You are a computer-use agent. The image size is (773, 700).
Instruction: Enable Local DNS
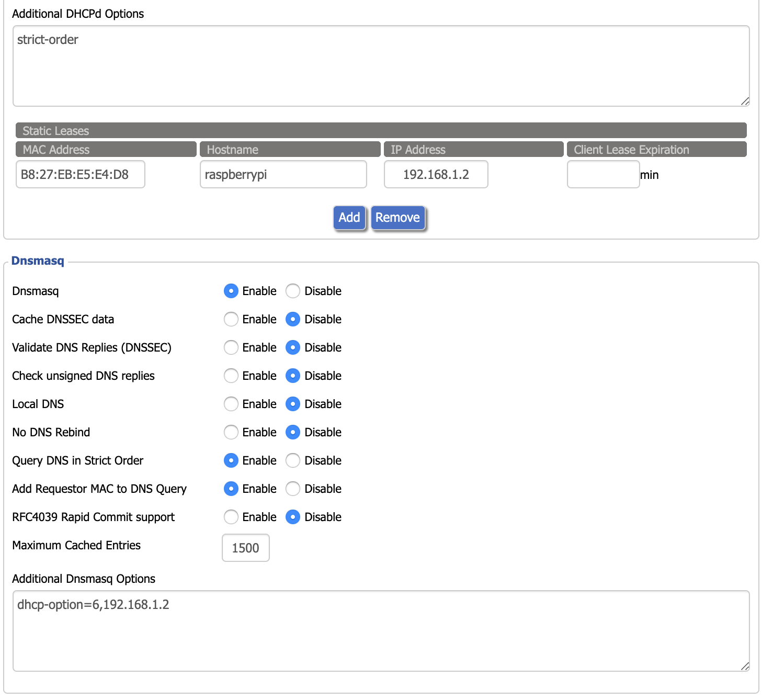coord(231,404)
